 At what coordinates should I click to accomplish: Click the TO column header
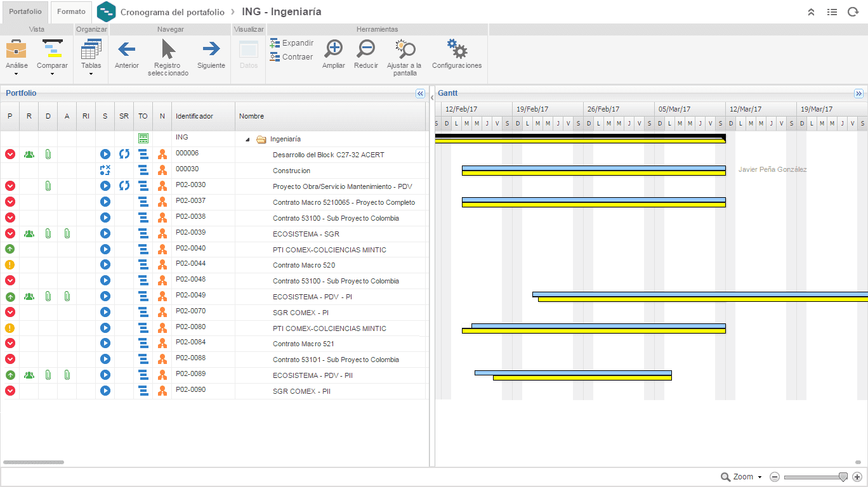[143, 116]
